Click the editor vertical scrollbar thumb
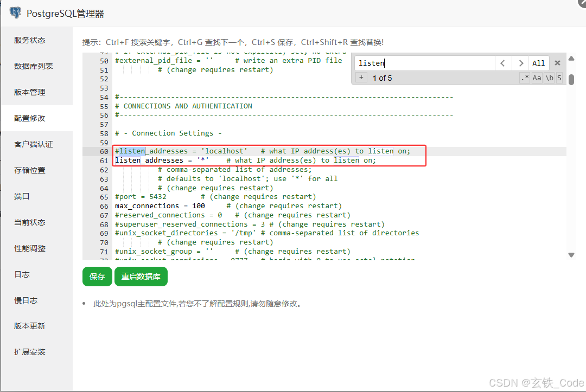The image size is (586, 392). (571, 80)
